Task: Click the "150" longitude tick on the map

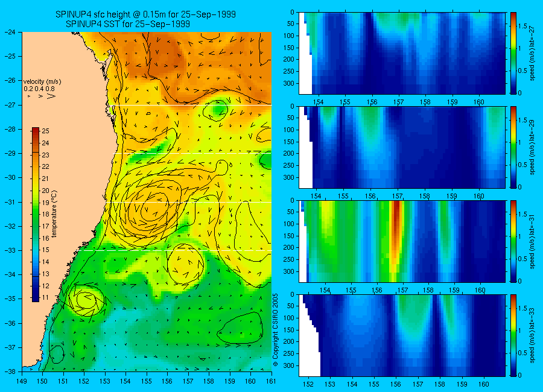Action: [x=42, y=381]
